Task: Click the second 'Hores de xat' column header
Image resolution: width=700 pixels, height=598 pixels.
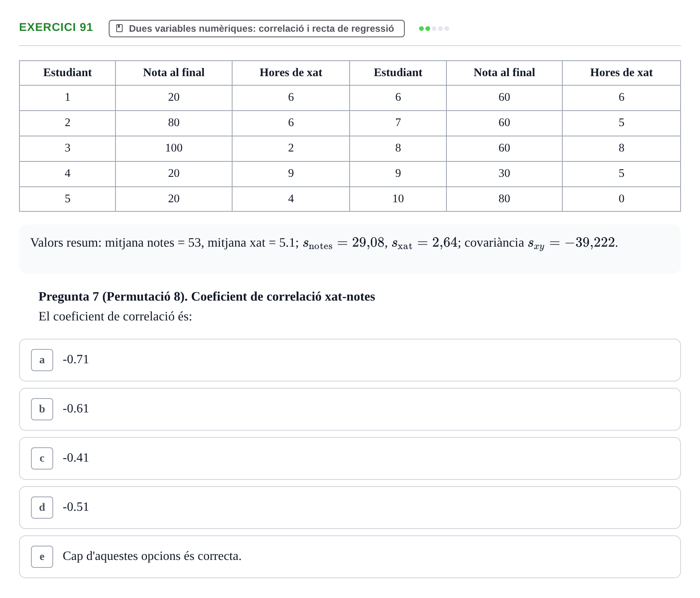Action: 621,73
